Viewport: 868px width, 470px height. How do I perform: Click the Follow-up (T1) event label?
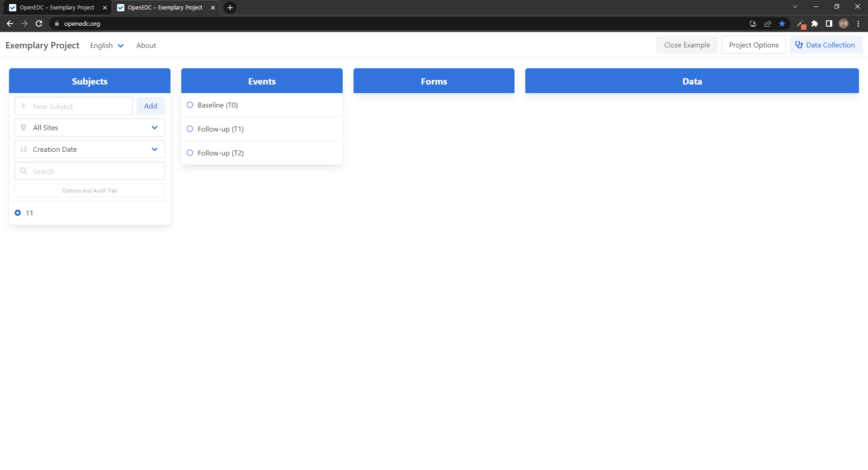(x=221, y=129)
